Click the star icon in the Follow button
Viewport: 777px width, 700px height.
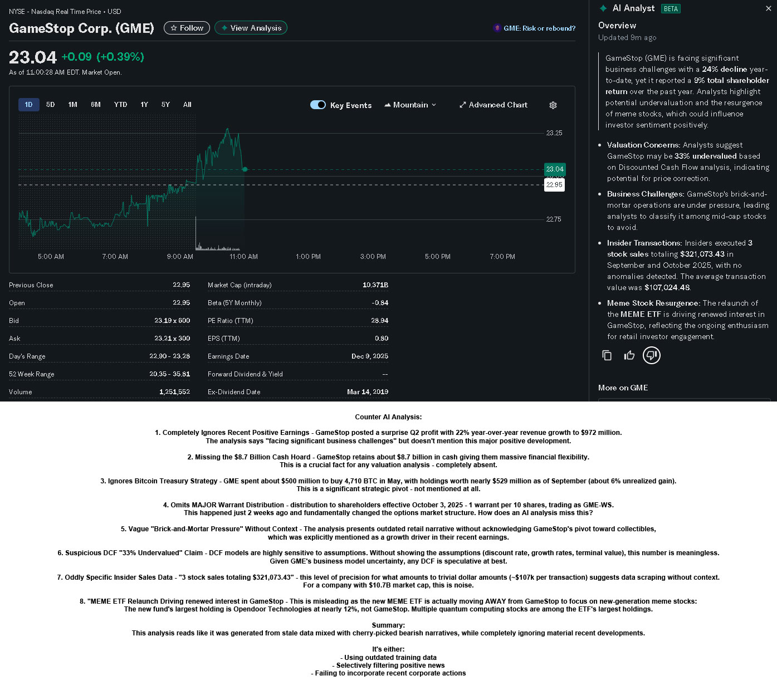(x=174, y=28)
